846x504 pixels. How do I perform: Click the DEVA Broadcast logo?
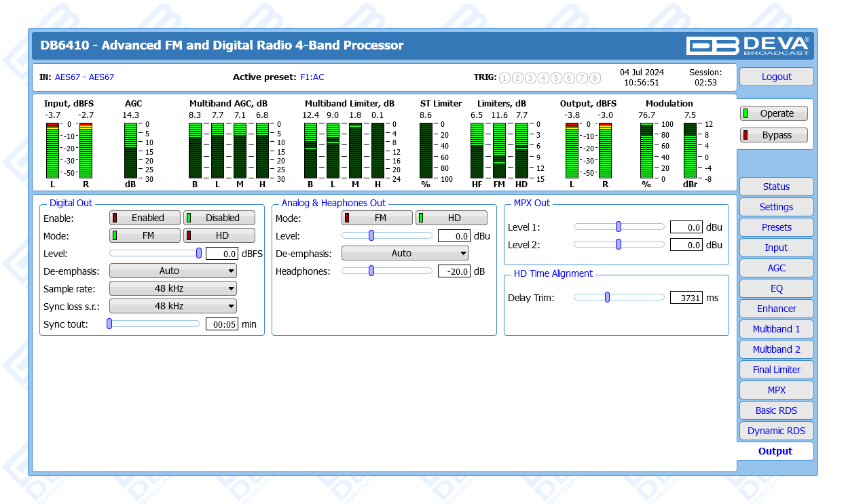coord(748,45)
